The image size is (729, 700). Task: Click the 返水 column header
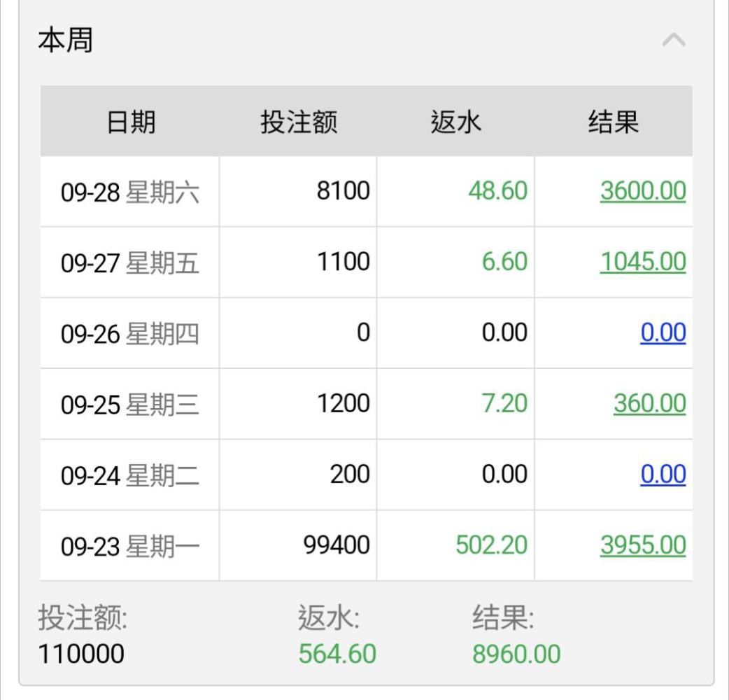click(455, 122)
